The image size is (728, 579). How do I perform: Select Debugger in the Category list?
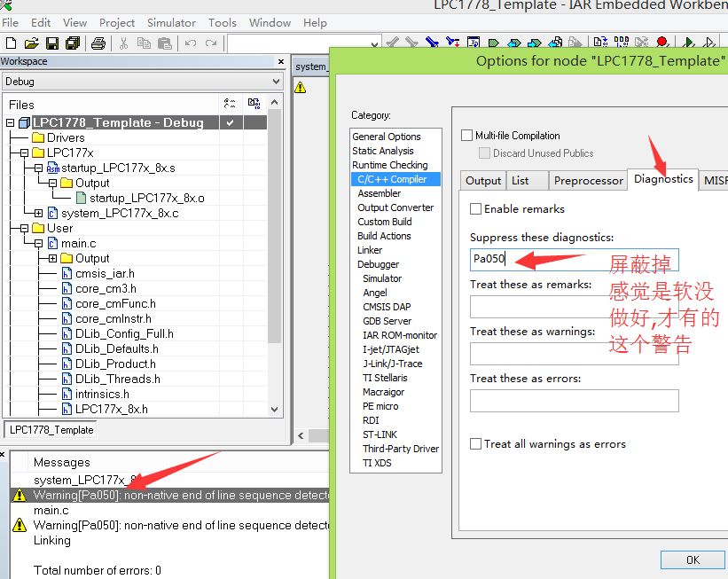click(378, 264)
